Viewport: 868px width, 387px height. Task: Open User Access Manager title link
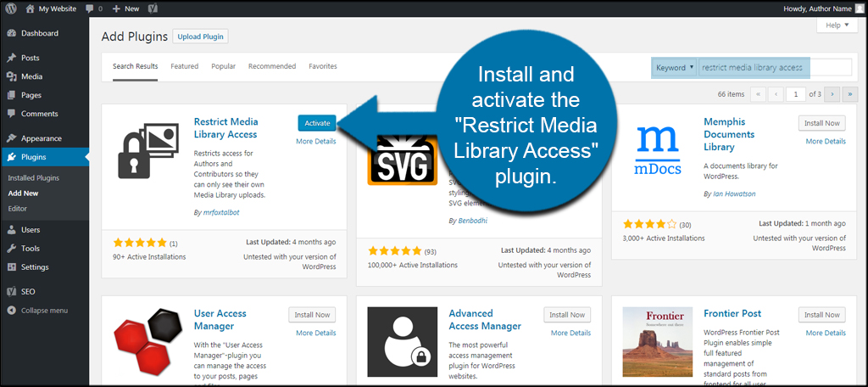tap(220, 319)
